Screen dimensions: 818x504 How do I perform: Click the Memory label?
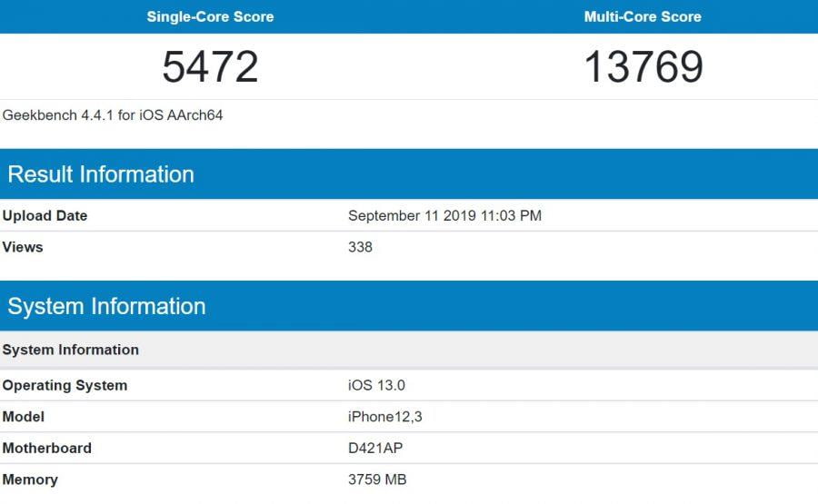pos(30,479)
